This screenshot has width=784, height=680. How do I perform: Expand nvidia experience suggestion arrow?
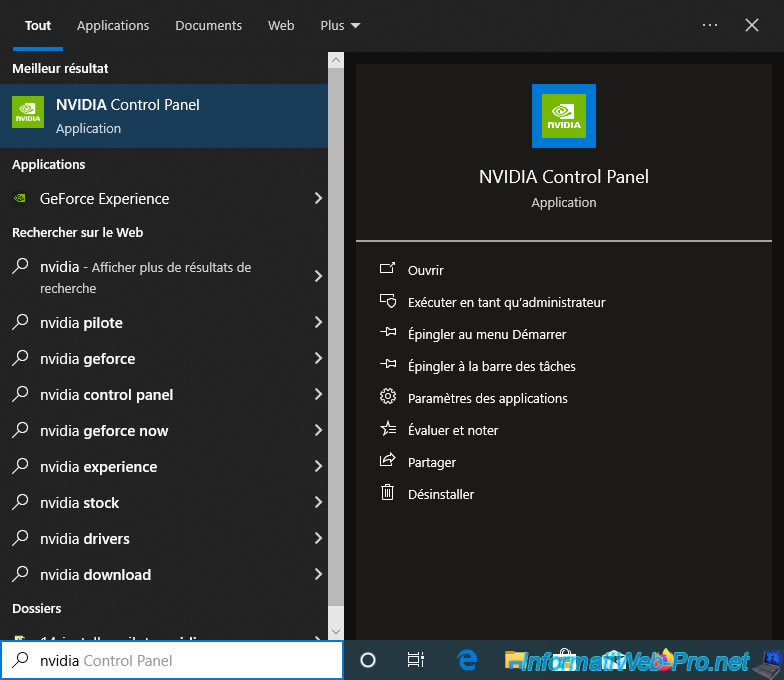click(318, 466)
